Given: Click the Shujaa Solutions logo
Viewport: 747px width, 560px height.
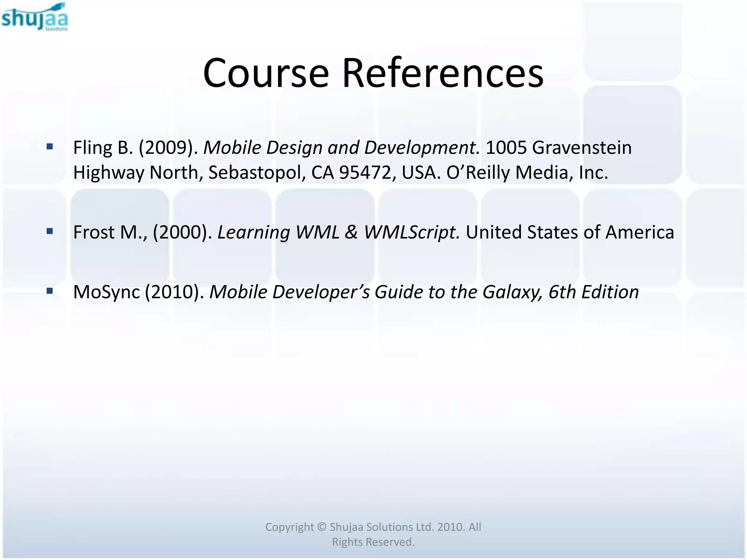Looking at the screenshot, I should click(x=35, y=17).
